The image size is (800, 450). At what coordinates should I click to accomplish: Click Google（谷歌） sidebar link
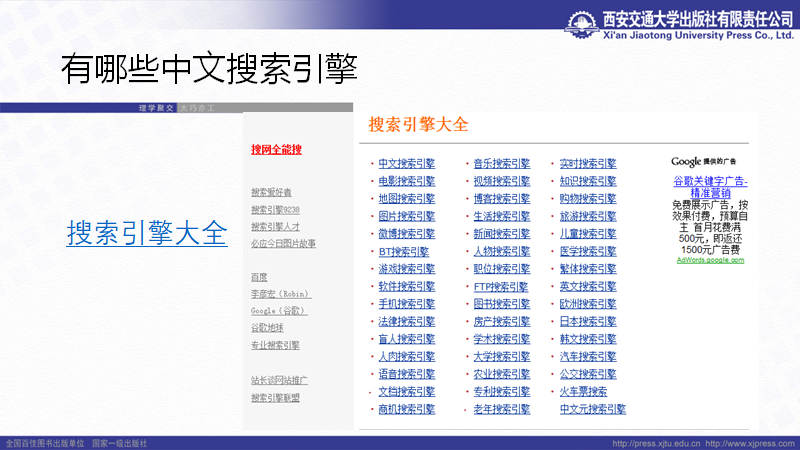279,311
